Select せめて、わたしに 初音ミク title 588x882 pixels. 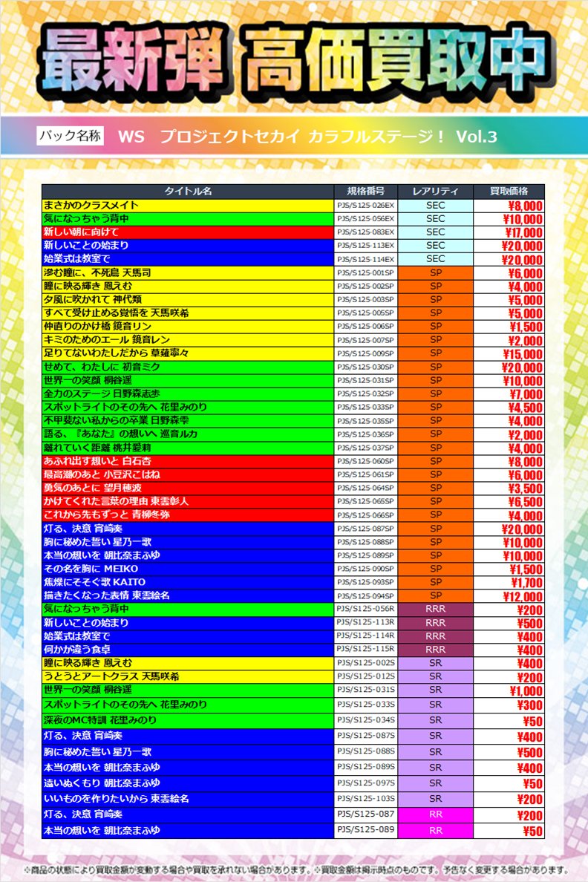pos(102,367)
